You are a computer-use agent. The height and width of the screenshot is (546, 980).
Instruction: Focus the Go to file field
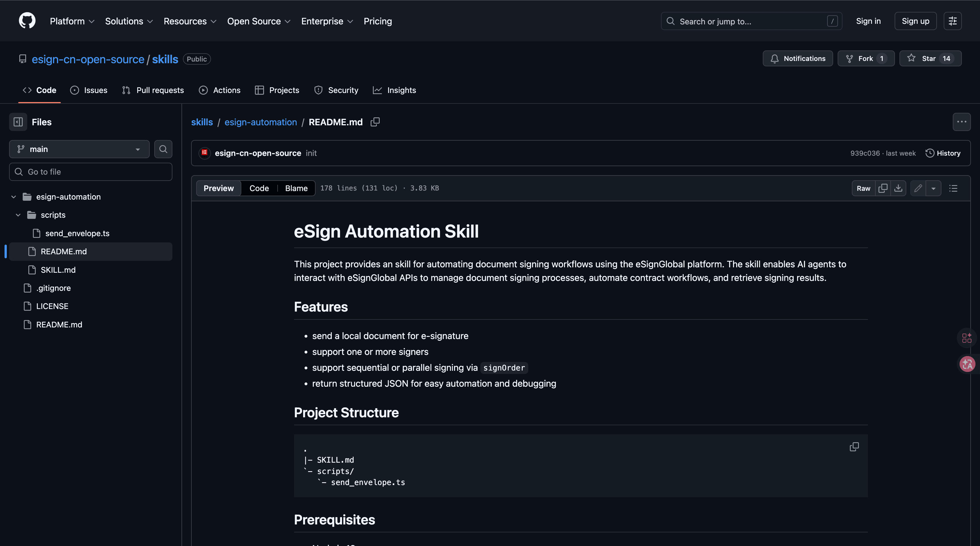(90, 172)
